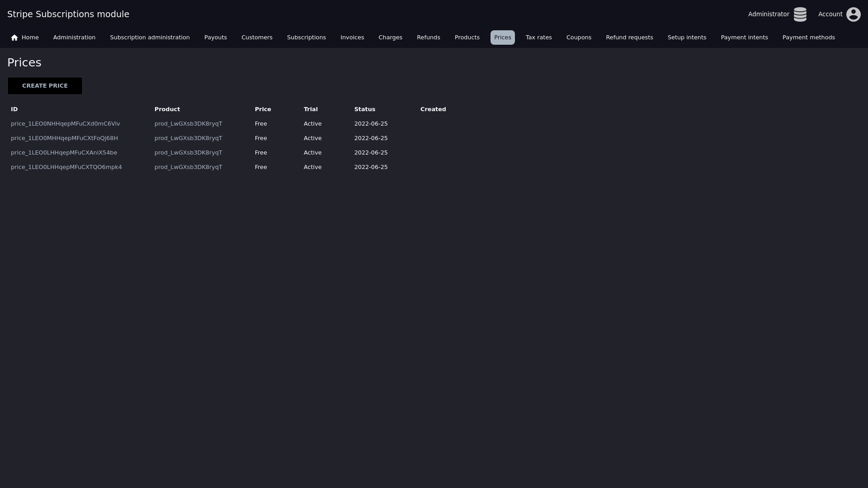Viewport: 868px width, 488px height.
Task: Open Payment methods section
Action: [808, 38]
